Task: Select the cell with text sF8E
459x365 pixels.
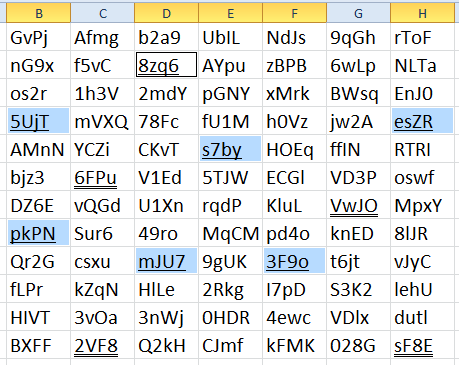Action: click(x=422, y=345)
